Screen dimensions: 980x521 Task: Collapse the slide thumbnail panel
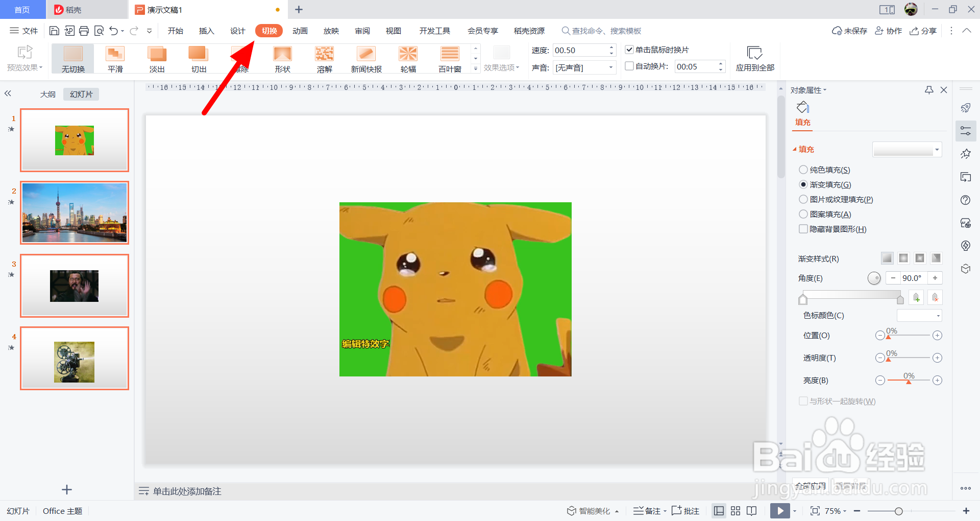[x=8, y=93]
